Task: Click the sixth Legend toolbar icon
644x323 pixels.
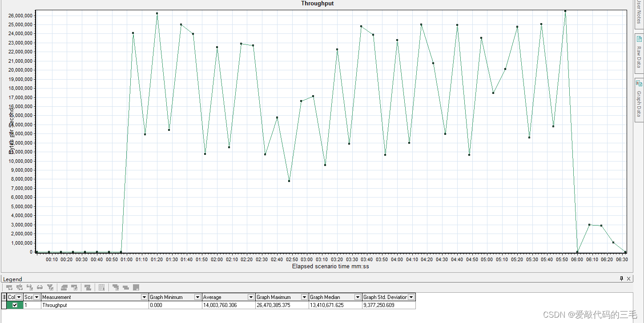Action: 64,287
